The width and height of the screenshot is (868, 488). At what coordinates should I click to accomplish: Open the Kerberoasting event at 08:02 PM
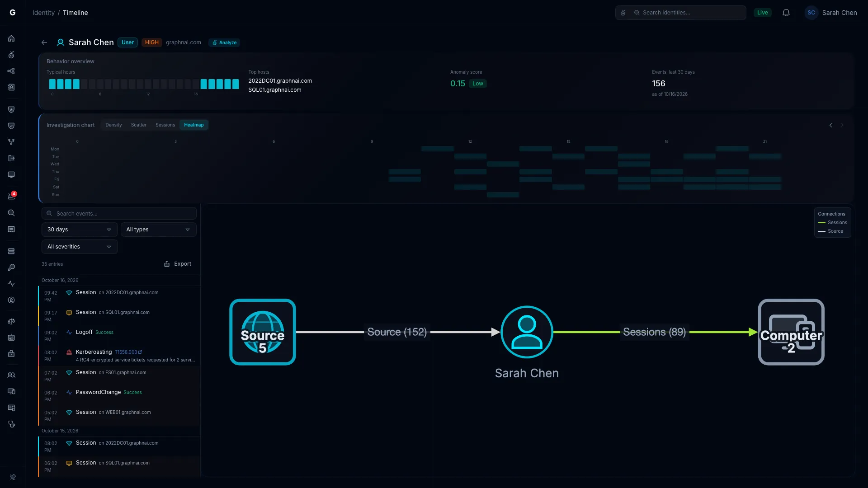point(119,356)
